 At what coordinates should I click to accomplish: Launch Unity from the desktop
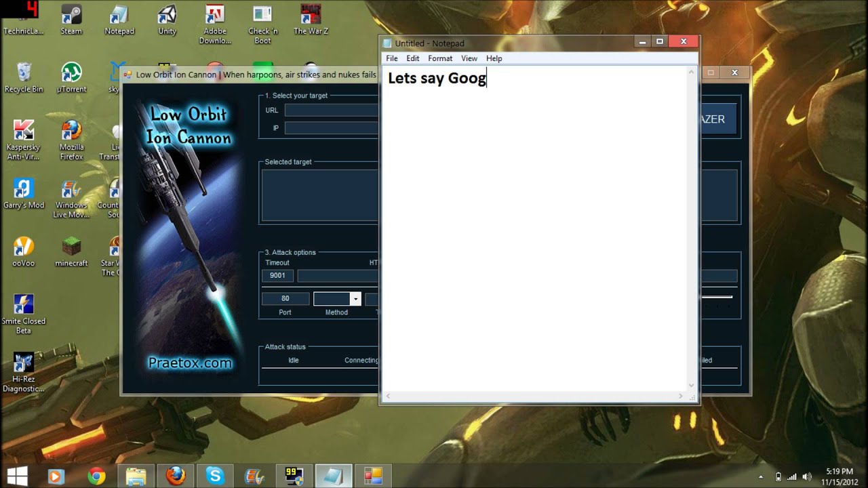coord(167,19)
